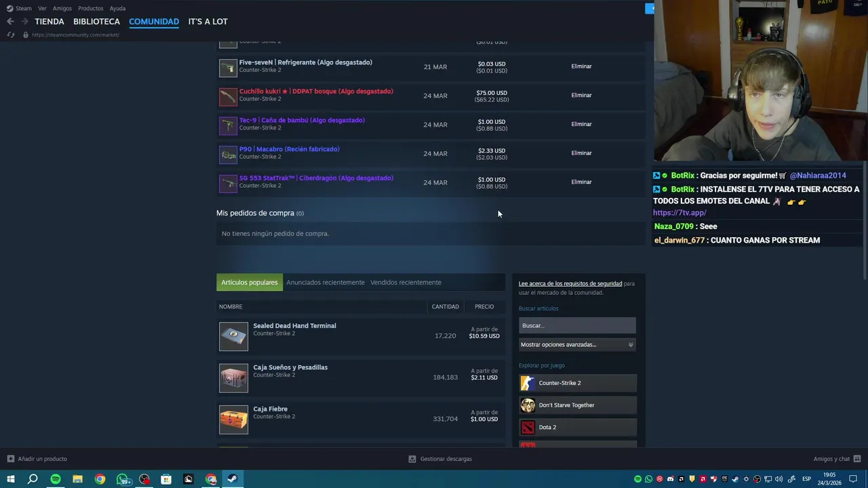This screenshot has width=868, height=488.
Task: Click the SG 553 Ciberdragón thumbnail
Action: 228,184
